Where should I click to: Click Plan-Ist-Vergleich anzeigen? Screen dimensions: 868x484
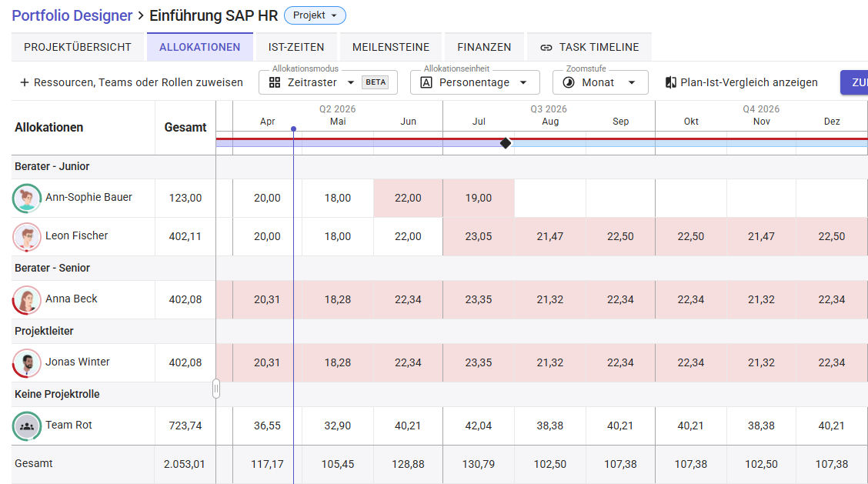pyautogui.click(x=741, y=82)
